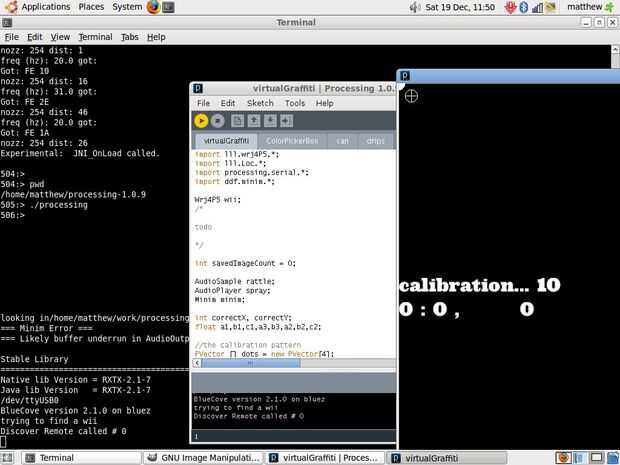Click the '/dev/ttyUSB0' line in the Terminal window
This screenshot has height=465, width=620.
pos(29,400)
